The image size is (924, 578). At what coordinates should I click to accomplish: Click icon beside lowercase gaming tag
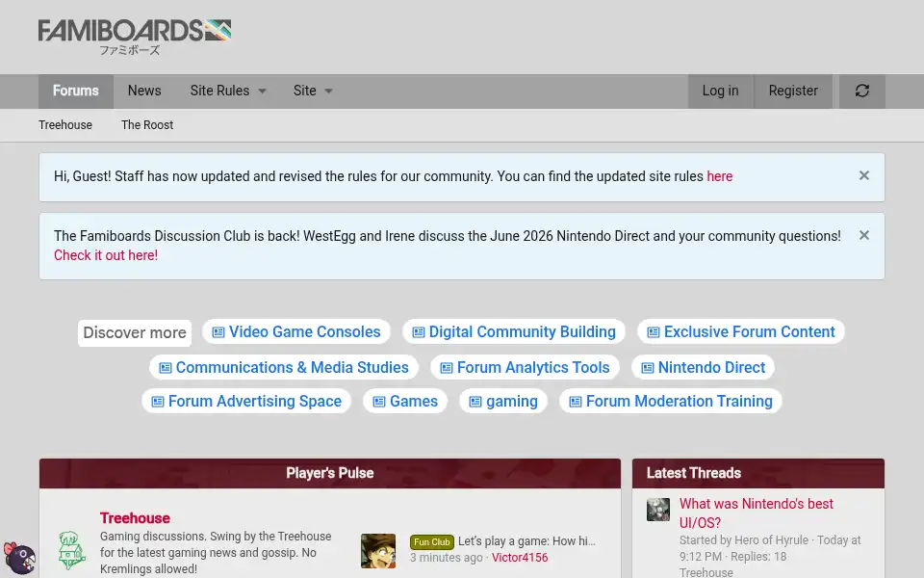point(475,402)
